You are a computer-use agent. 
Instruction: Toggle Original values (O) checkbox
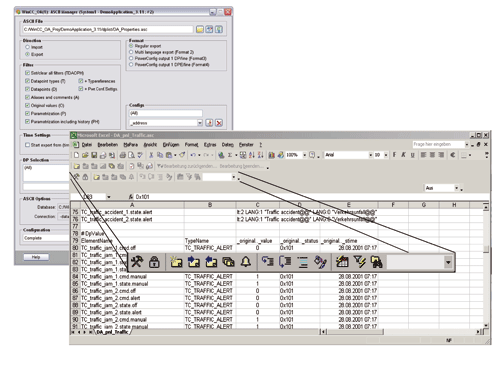[27, 105]
